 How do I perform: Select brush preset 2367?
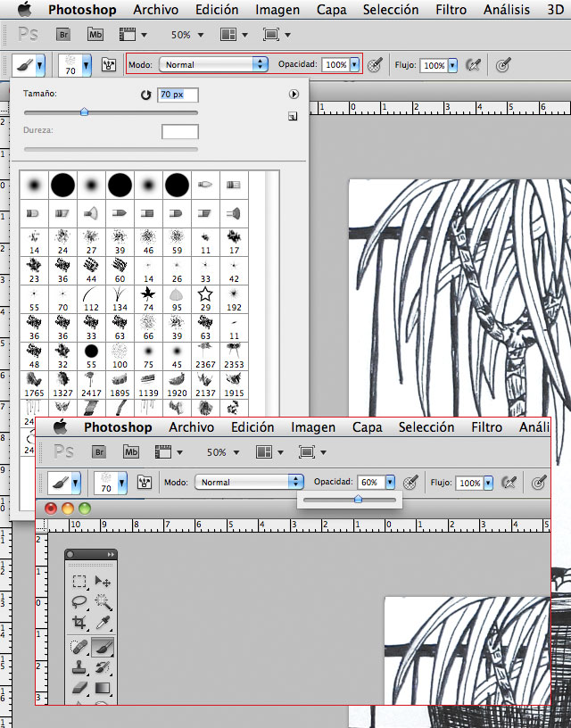[205, 356]
